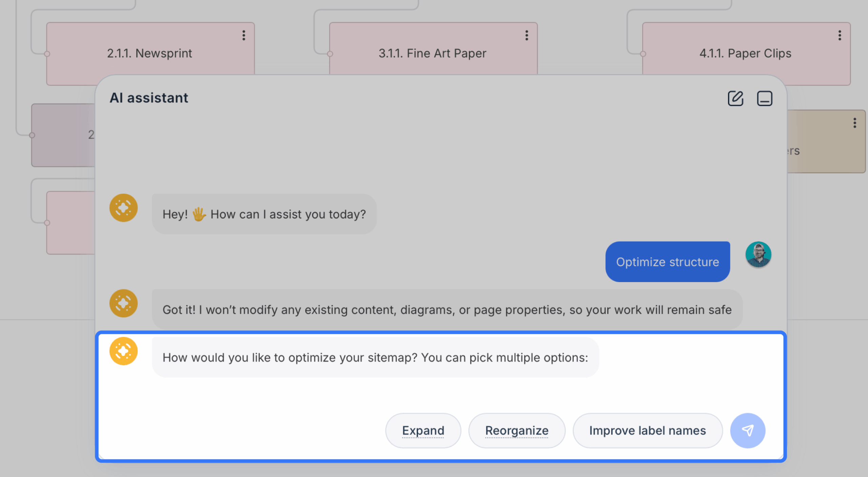Click the 'Optimize structure' message bubble
The width and height of the screenshot is (868, 477).
(668, 262)
